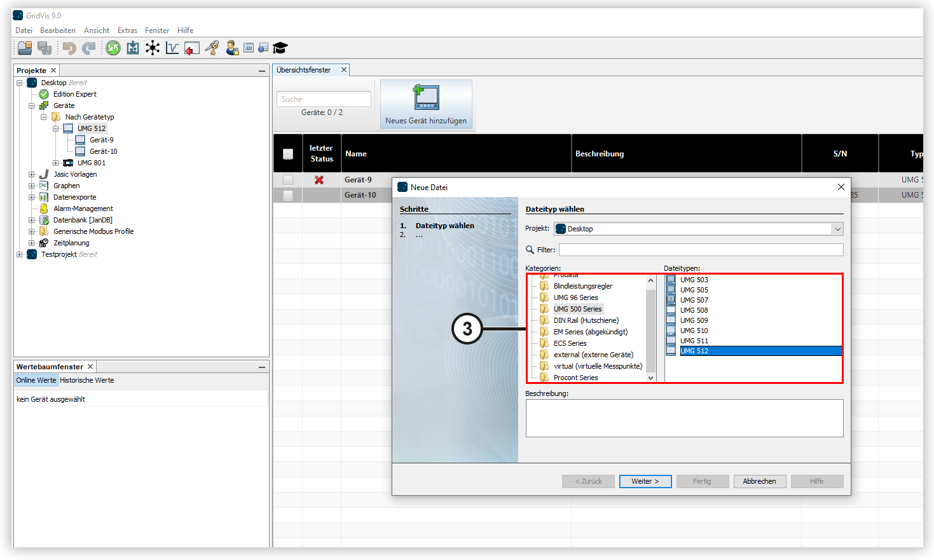
Task: Open user management icon with padlock
Action: click(x=232, y=48)
